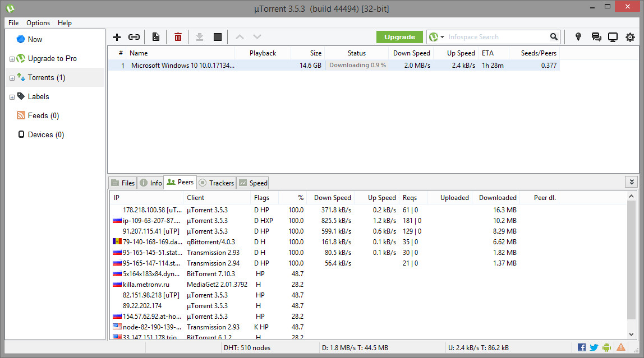644x358 pixels.
Task: Select Feeds (0) in sidebar
Action: [43, 115]
